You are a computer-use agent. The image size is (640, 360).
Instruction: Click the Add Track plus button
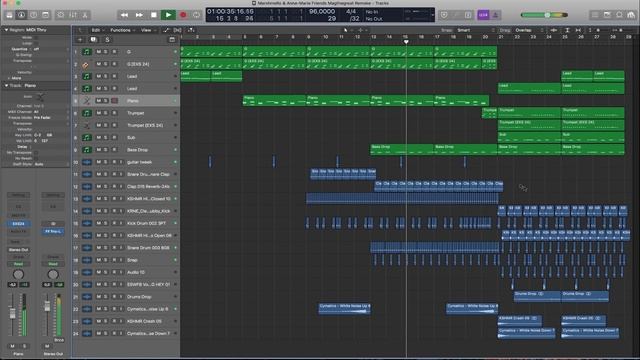[80, 40]
